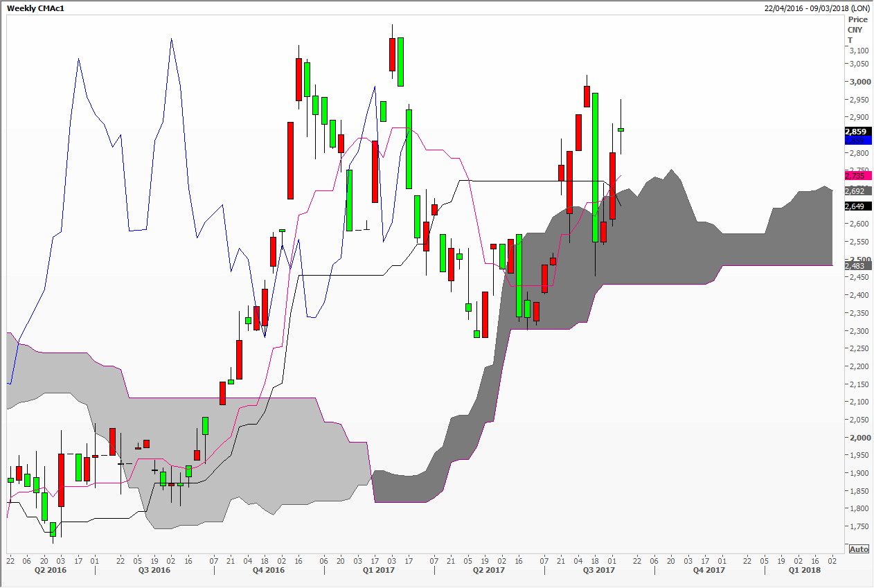This screenshot has height=588, width=874.
Task: Click the Q2 2017 time axis label
Action: [x=489, y=571]
